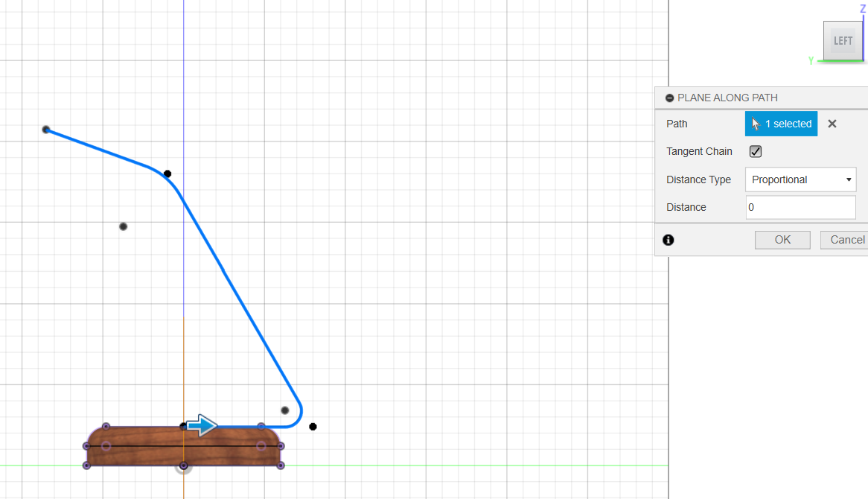Click the 'Distance' label above the info icon

pos(686,207)
